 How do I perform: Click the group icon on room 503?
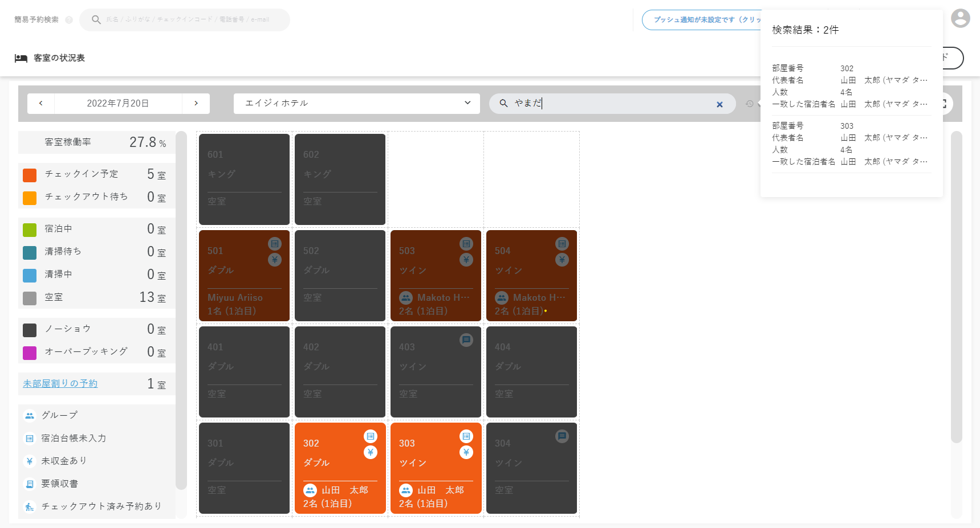coord(406,297)
